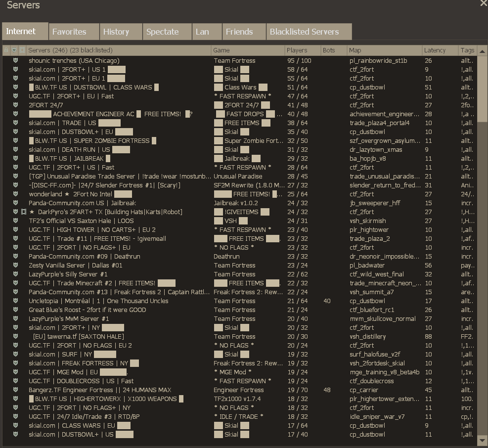Close the Servers window
Viewport: 488px width, 448px height.
click(x=484, y=3)
